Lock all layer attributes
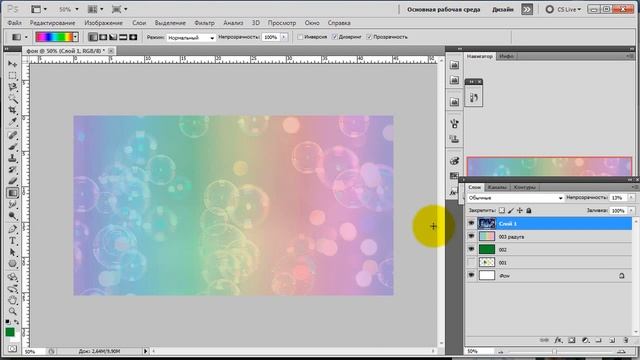 (529, 211)
